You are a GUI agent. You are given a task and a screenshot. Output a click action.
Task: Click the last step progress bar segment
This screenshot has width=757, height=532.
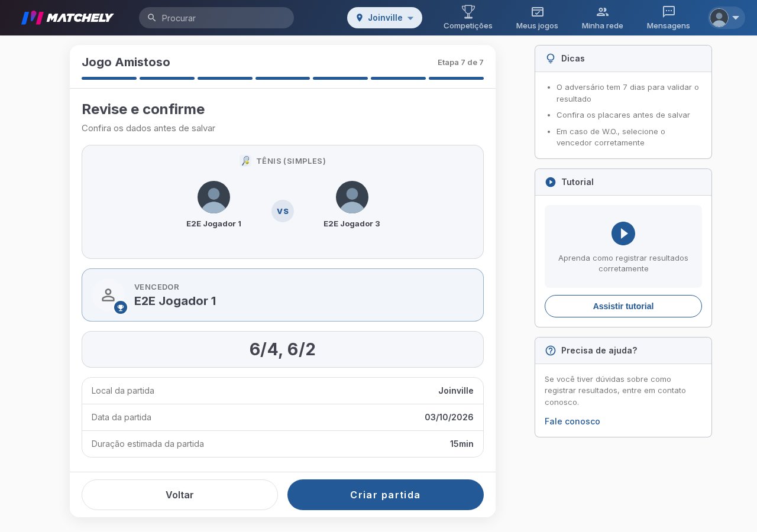[456, 78]
